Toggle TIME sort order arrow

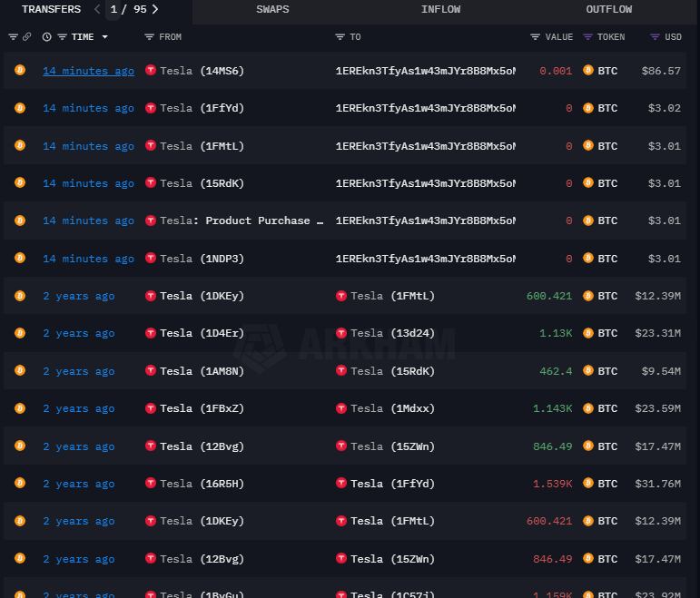[105, 37]
